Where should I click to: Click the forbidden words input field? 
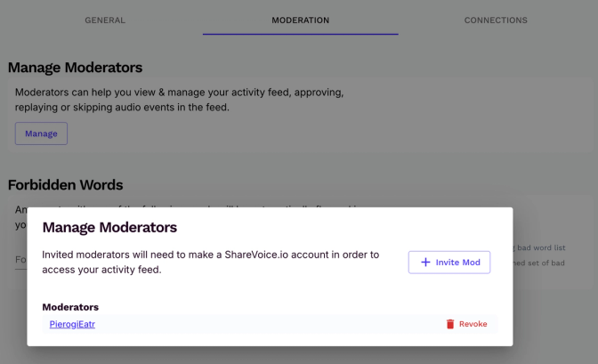[x=20, y=260]
